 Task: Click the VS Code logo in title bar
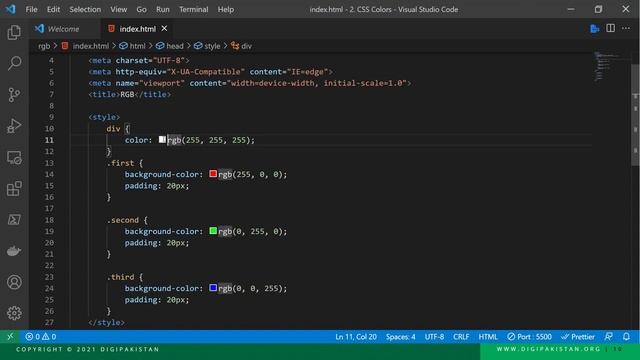click(x=11, y=9)
